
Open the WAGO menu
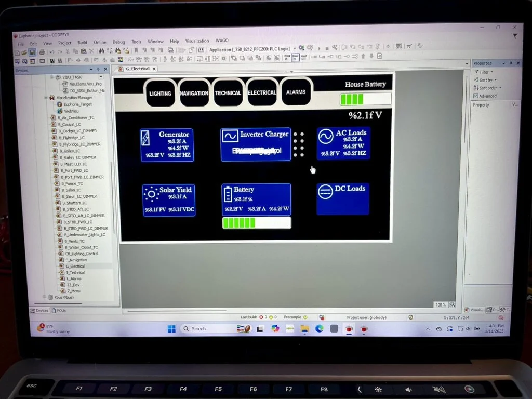click(x=222, y=41)
